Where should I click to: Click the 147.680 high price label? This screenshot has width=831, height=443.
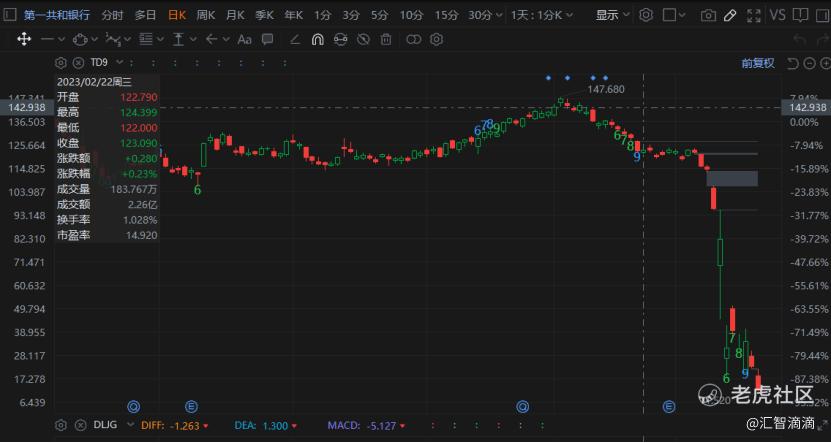[x=606, y=89]
